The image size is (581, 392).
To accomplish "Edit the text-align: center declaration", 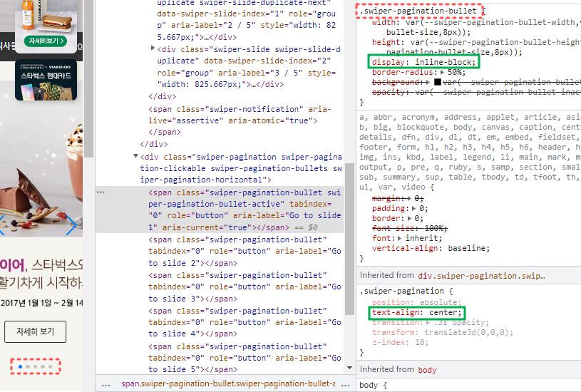I will click(417, 313).
